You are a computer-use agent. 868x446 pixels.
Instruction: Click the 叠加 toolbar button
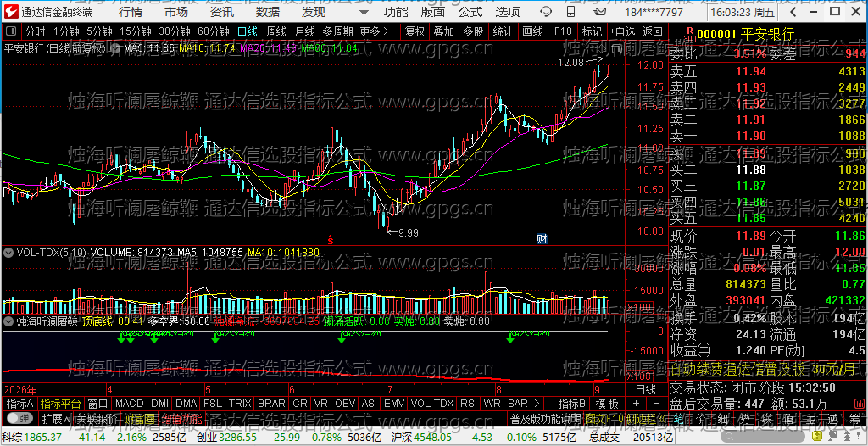(444, 31)
